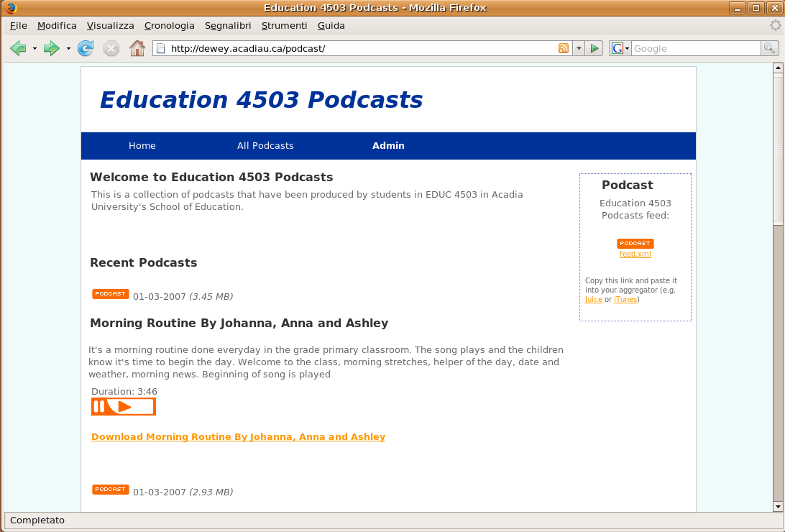Click the magnifier icon to run the search
Viewport: 785px width, 532px height.
(x=770, y=48)
